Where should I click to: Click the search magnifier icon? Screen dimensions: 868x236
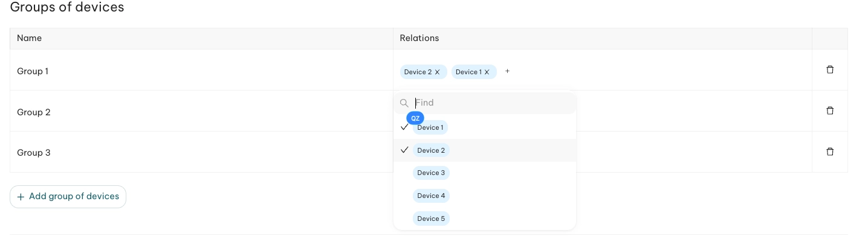[404, 103]
